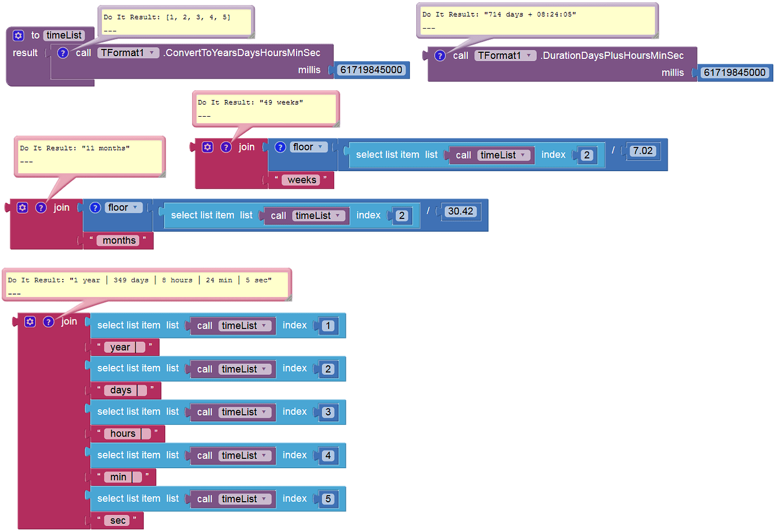This screenshot has width=775, height=532.
Task: Click the comment bubble showing "1 year | 349 days"
Action: [147, 285]
